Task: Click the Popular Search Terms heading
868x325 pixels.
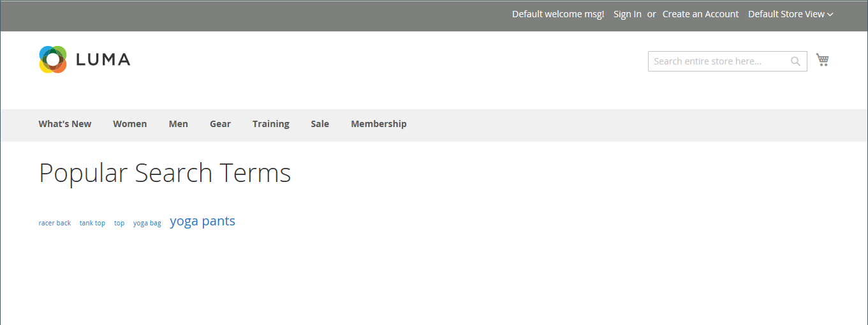Action: pyautogui.click(x=165, y=173)
